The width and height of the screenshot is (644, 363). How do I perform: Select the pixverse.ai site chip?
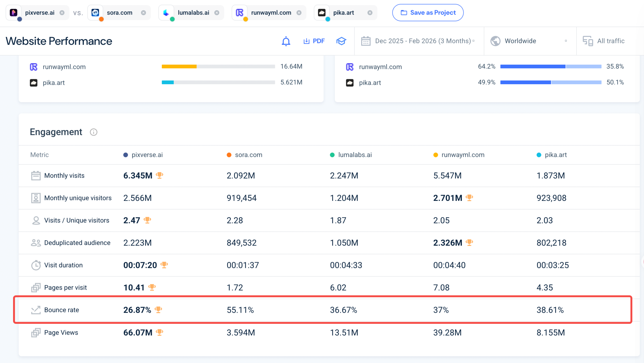pyautogui.click(x=39, y=13)
